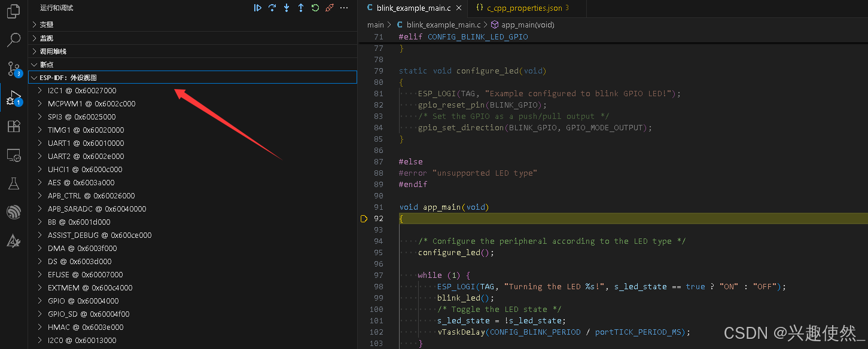This screenshot has width=868, height=349.
Task: Click 'while (1) {' on line 97
Action: 444,275
